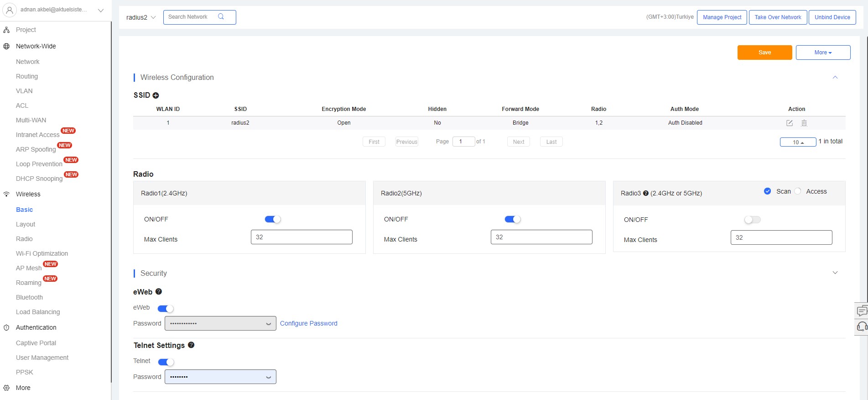Open page size 10 dropdown
Screen dimensions: 868x400
click(x=798, y=142)
